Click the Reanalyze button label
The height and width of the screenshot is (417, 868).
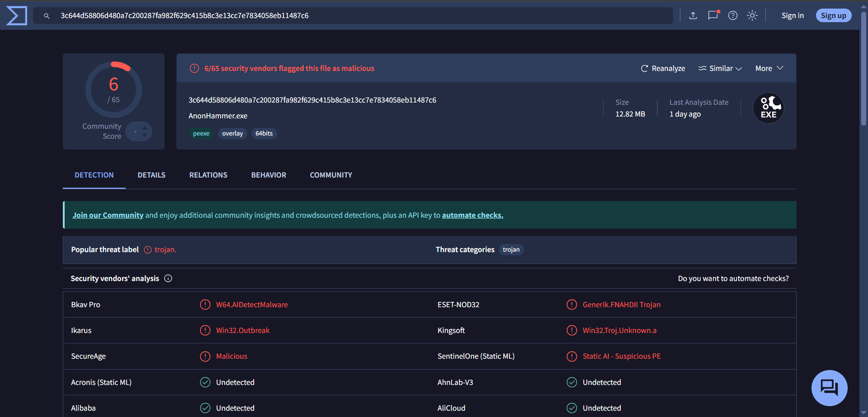coord(669,69)
